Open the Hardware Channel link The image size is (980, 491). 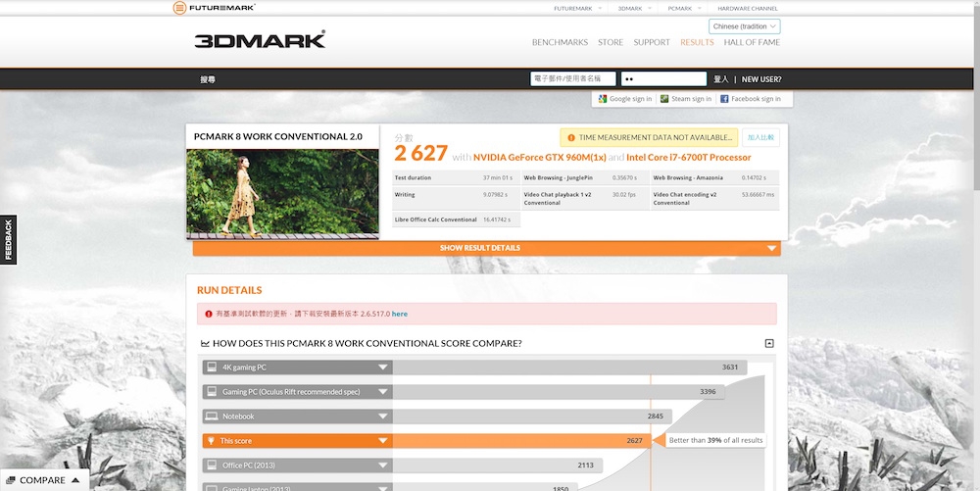pos(748,8)
